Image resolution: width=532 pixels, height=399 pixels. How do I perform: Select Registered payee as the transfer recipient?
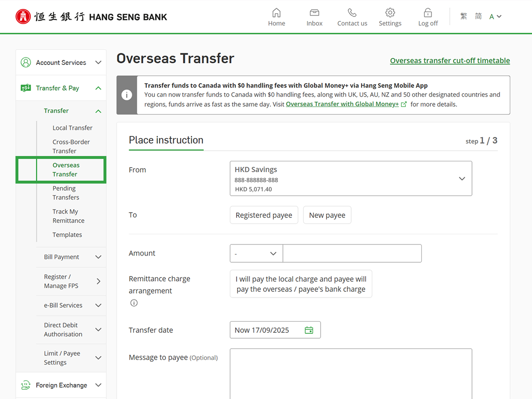point(264,214)
